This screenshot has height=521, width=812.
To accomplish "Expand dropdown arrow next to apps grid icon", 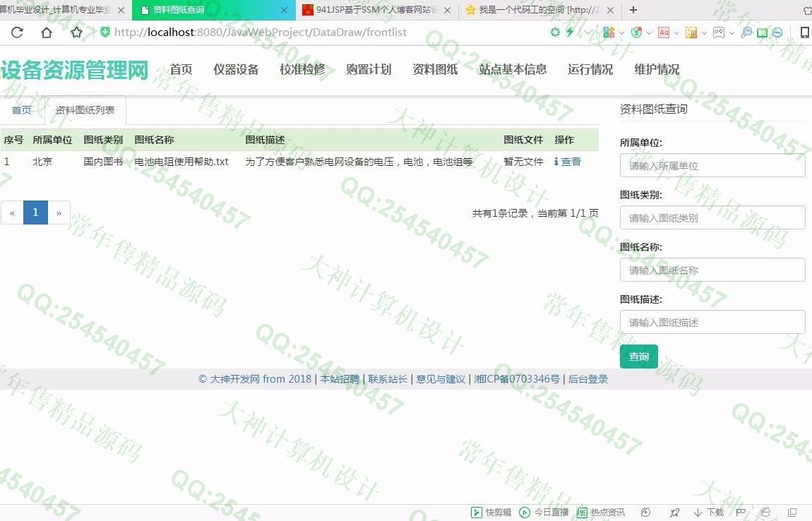I will pyautogui.click(x=621, y=32).
